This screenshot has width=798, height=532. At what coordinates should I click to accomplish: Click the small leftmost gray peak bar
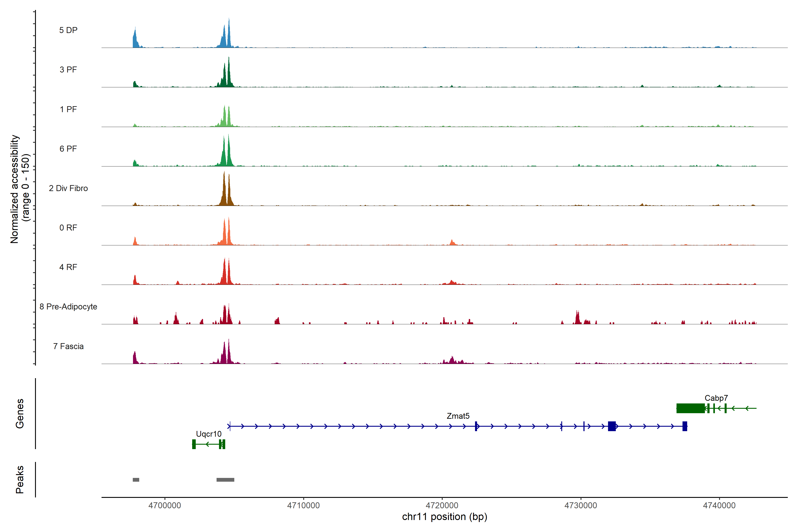pyautogui.click(x=136, y=480)
